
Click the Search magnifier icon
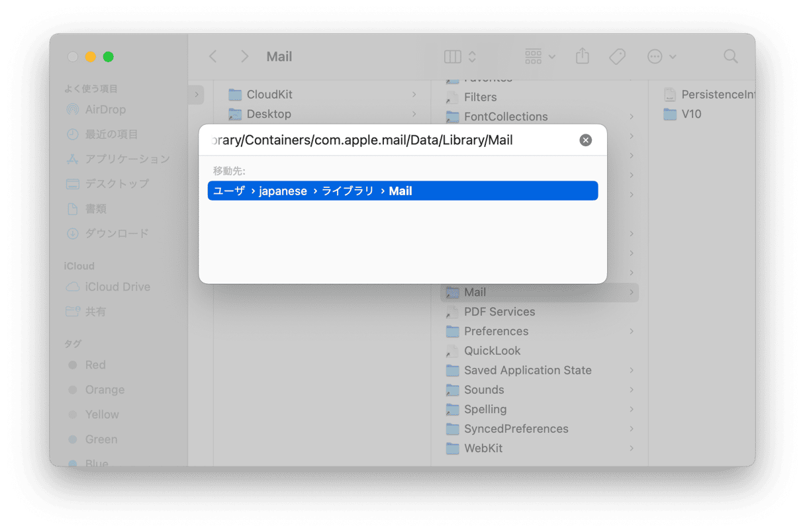[731, 57]
